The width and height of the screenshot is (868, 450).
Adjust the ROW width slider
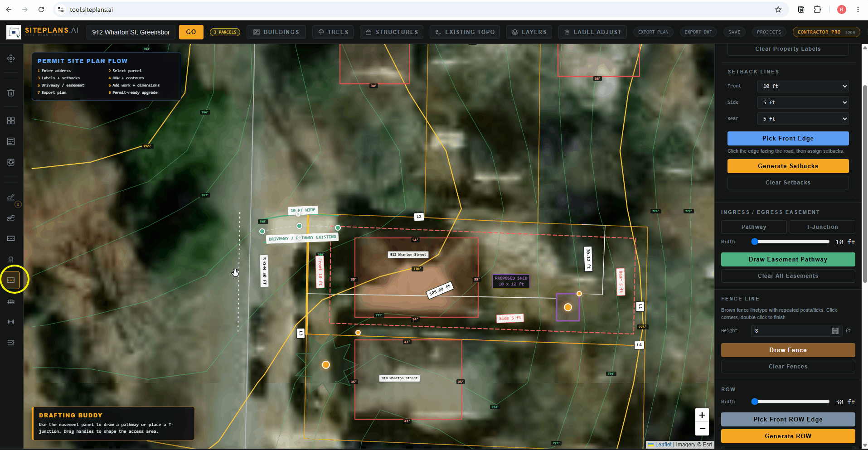790,402
